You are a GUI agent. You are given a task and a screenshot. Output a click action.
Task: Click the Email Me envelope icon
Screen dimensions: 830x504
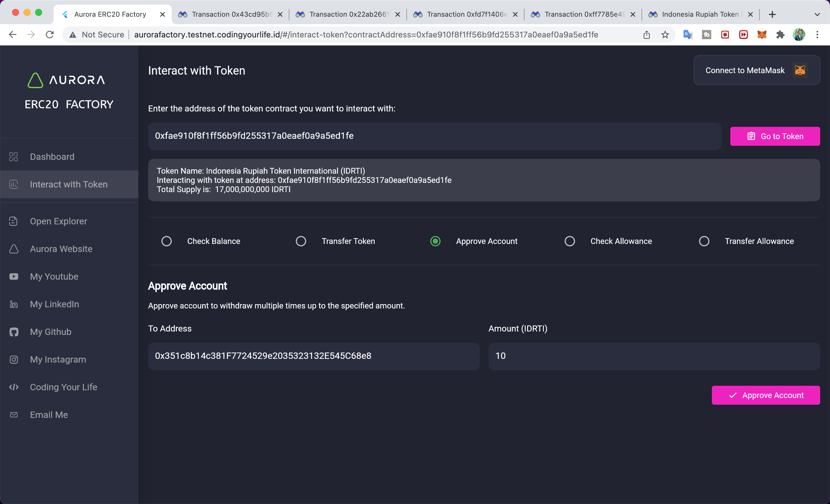pos(14,415)
